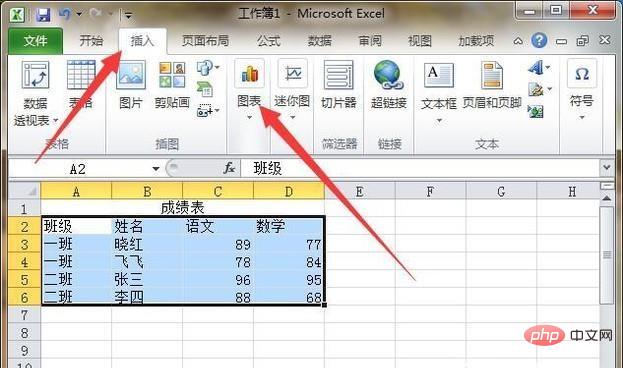Image resolution: width=623 pixels, height=368 pixels.
Task: Open the shapes gallery icon
Action: (x=208, y=68)
